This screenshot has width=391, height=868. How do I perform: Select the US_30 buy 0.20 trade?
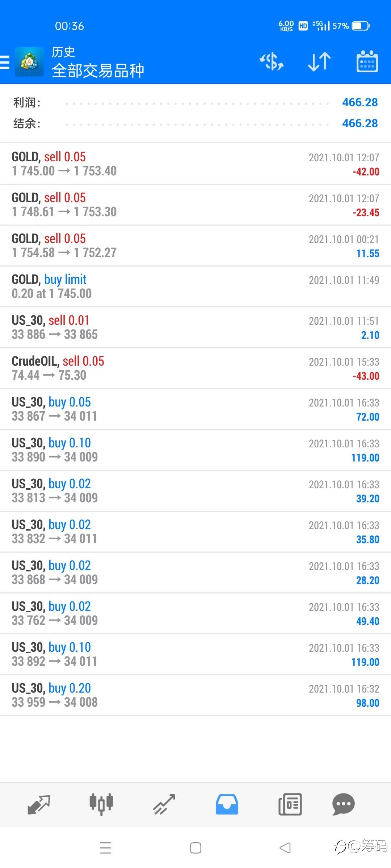click(x=195, y=695)
